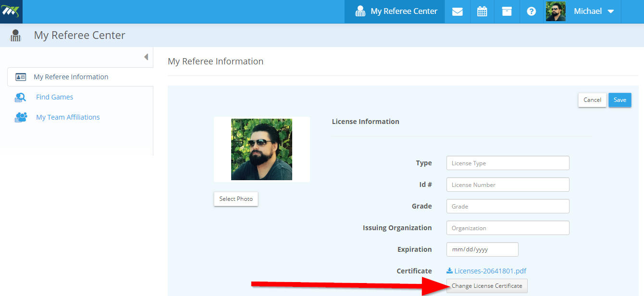Click Change License Certificate button
644x296 pixels.
(x=487, y=286)
